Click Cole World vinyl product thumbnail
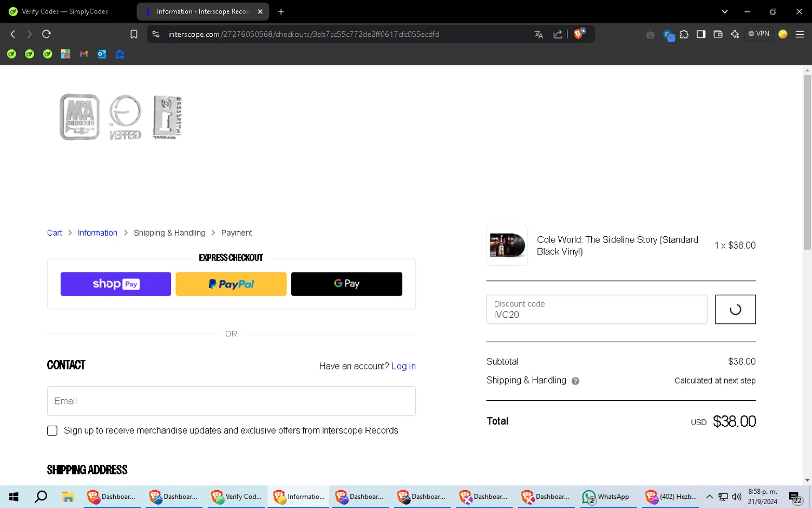 pyautogui.click(x=507, y=245)
